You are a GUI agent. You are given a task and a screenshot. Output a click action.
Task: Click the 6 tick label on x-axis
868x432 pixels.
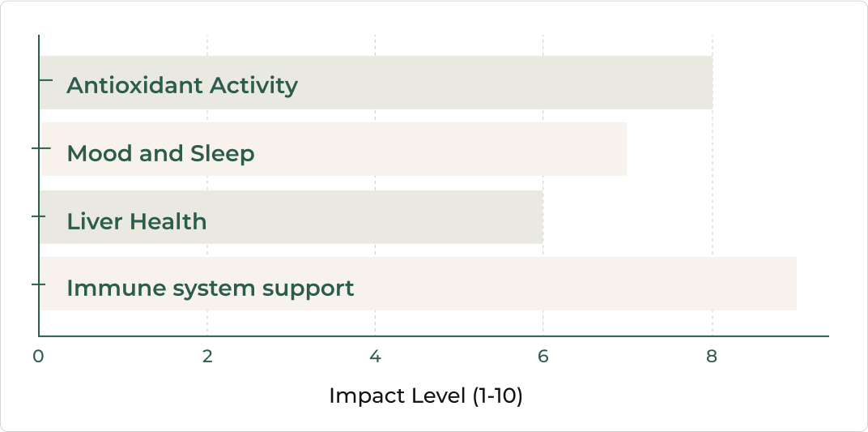542,357
